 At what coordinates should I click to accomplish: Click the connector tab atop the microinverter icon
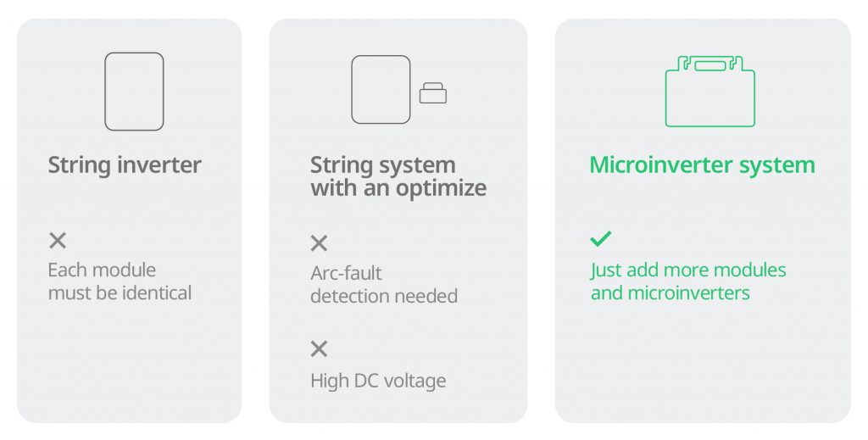pos(709,64)
